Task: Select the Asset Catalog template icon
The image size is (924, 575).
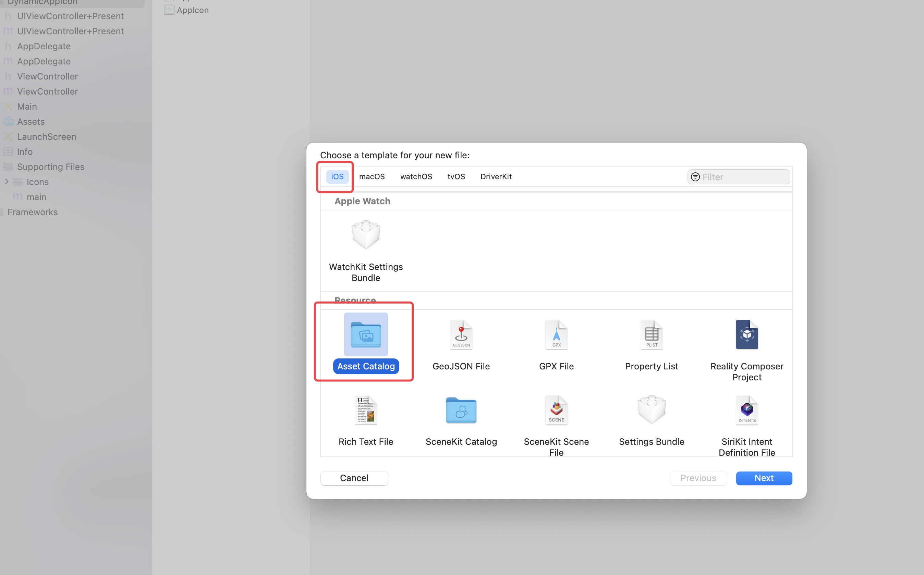Action: pos(366,334)
